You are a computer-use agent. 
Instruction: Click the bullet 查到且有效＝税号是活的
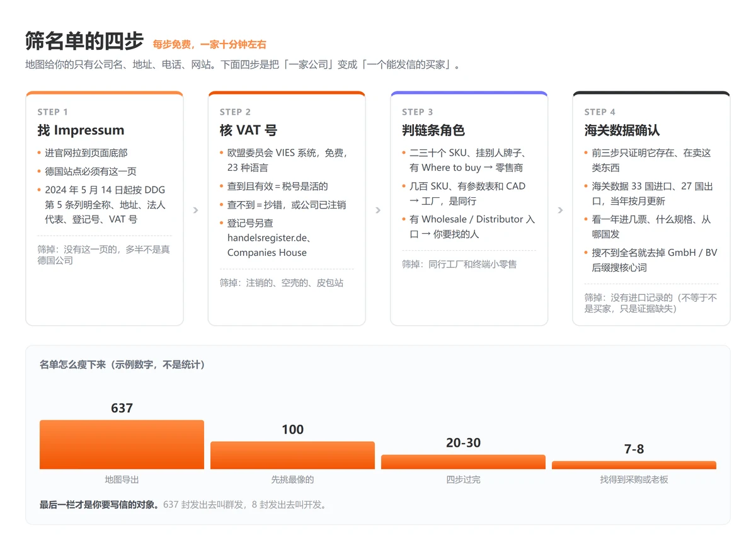(278, 187)
